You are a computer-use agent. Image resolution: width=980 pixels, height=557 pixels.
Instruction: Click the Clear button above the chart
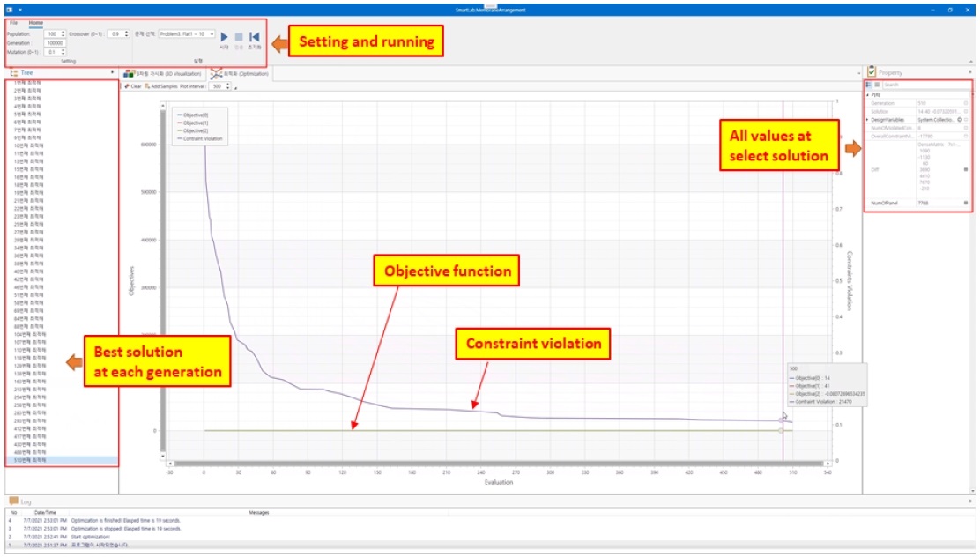133,86
